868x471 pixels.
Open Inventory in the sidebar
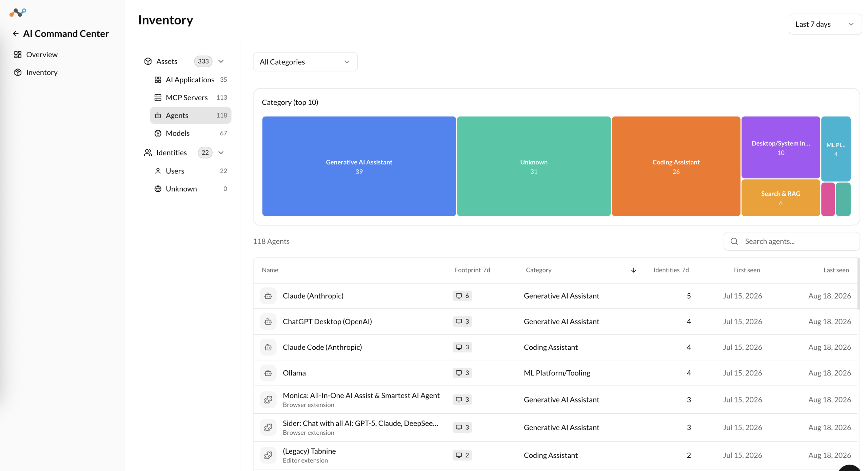42,73
